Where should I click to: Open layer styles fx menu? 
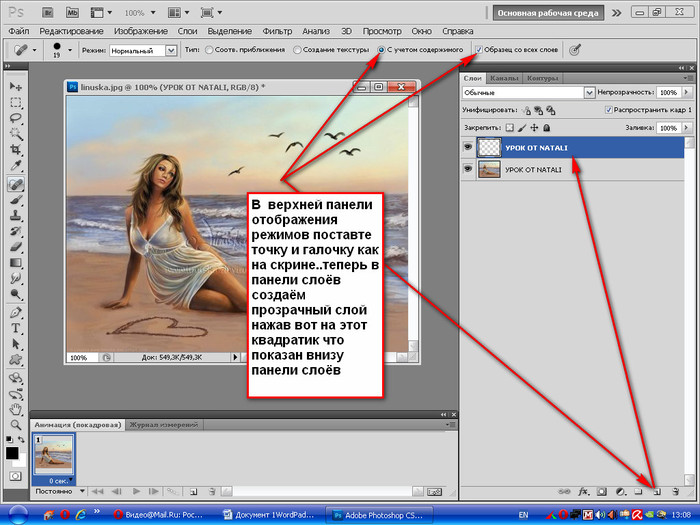click(583, 492)
